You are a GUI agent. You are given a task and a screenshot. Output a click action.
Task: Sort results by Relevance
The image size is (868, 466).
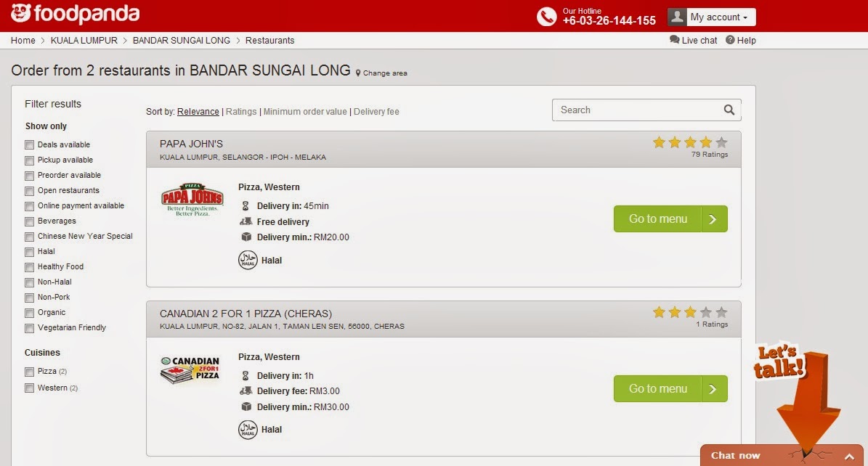198,111
